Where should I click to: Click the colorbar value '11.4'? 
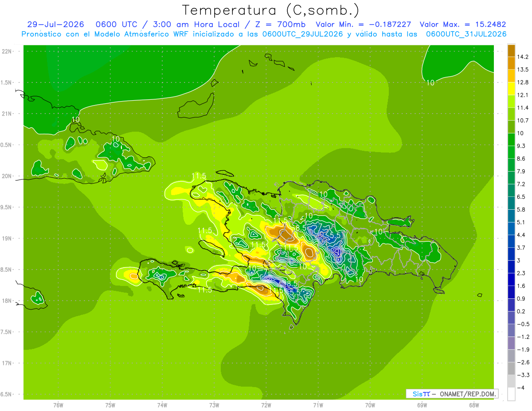click(x=523, y=108)
